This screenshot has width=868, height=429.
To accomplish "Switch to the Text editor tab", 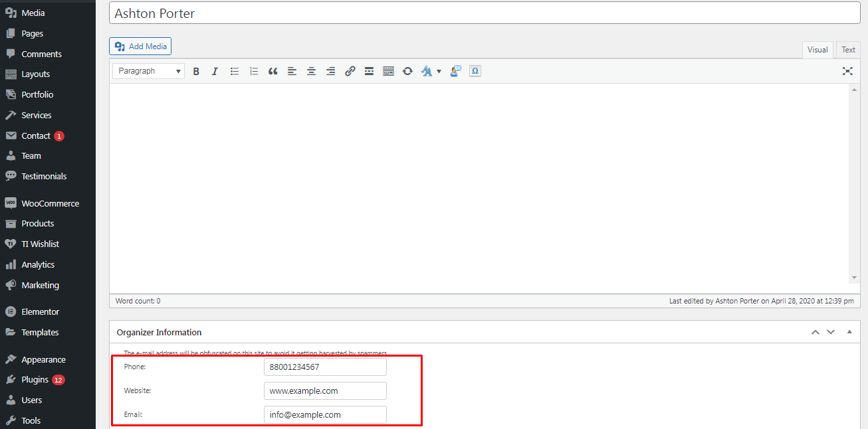I will point(849,50).
